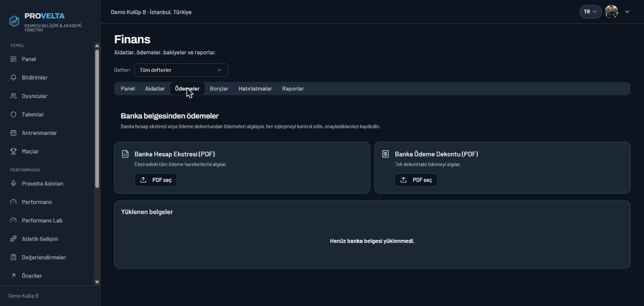
Task: Switch to the Panel finance tab
Action: click(128, 88)
